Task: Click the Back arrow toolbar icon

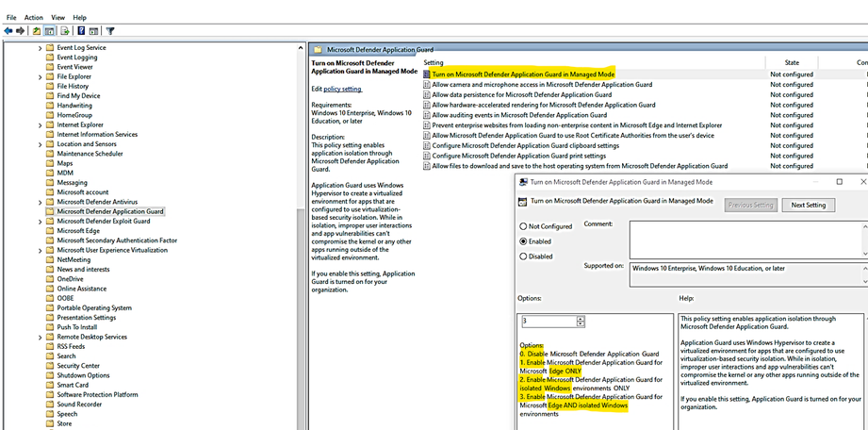Action: [x=8, y=31]
